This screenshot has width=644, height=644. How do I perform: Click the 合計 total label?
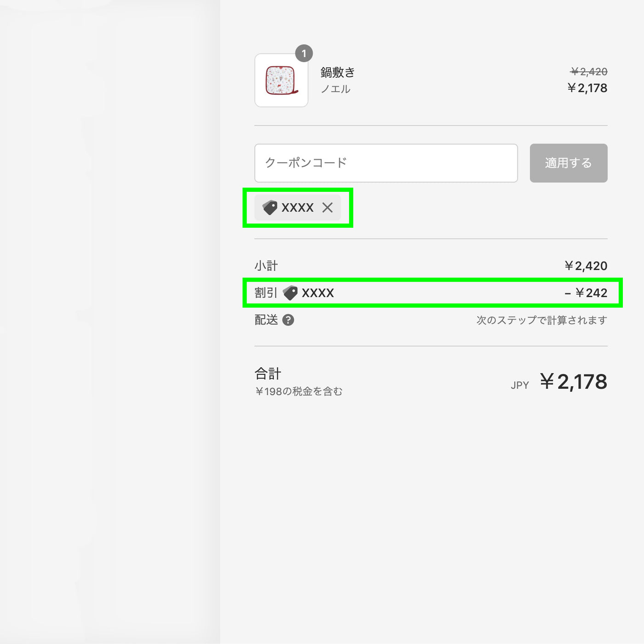pyautogui.click(x=268, y=374)
